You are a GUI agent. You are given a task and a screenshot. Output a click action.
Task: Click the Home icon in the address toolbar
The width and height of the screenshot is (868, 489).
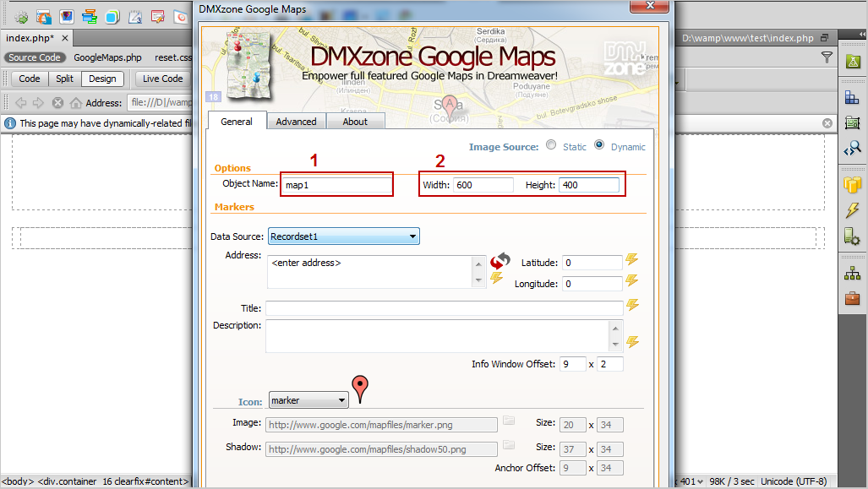coord(76,103)
